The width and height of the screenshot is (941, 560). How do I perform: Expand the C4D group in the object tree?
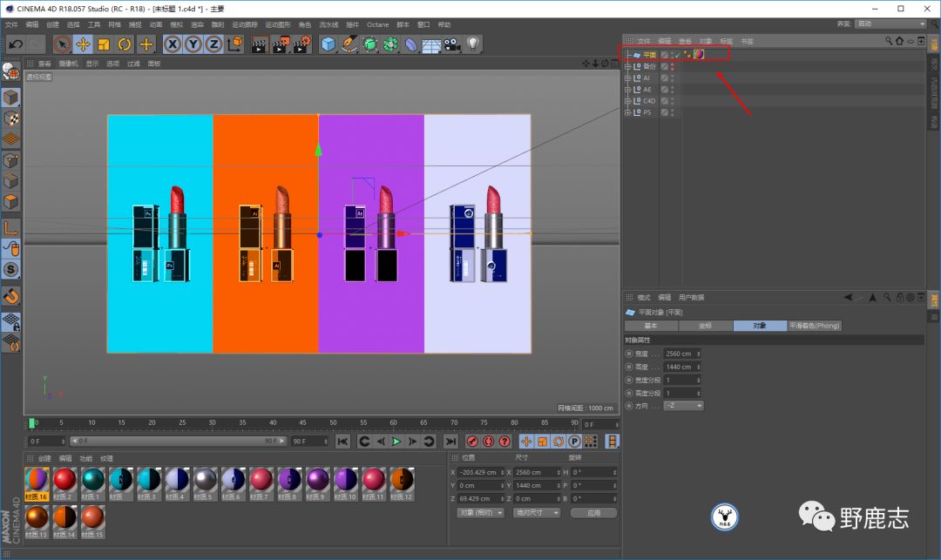pyautogui.click(x=627, y=101)
